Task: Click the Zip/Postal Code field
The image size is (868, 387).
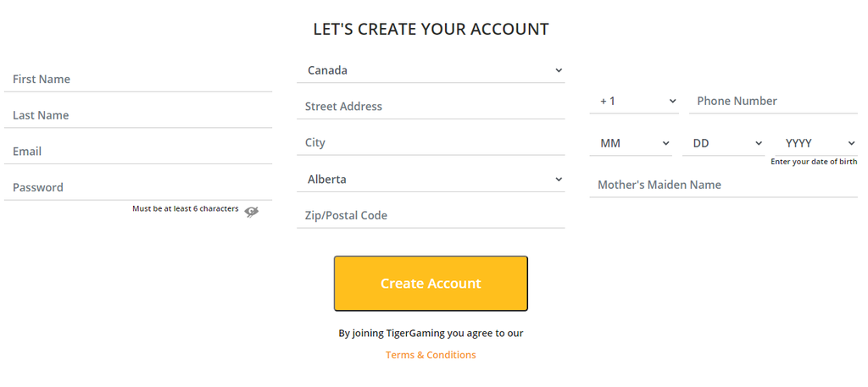Action: pyautogui.click(x=431, y=216)
